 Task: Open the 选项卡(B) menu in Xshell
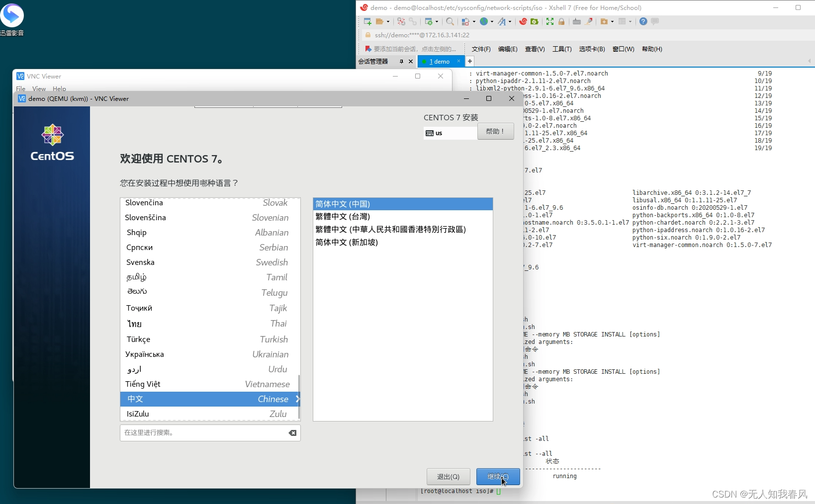[x=592, y=49]
